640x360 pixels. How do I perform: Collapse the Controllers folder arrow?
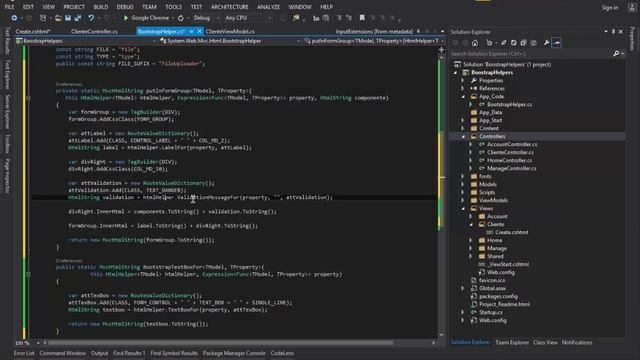click(x=463, y=136)
